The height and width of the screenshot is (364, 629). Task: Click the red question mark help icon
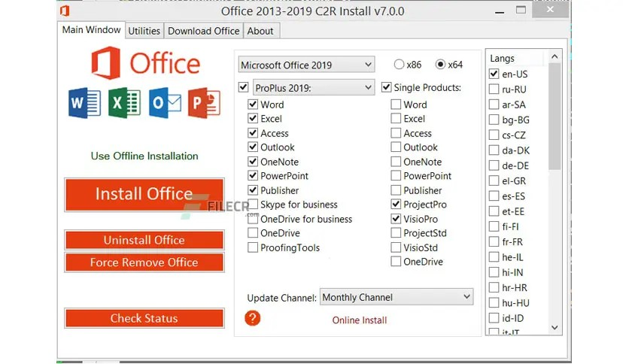pos(253,317)
